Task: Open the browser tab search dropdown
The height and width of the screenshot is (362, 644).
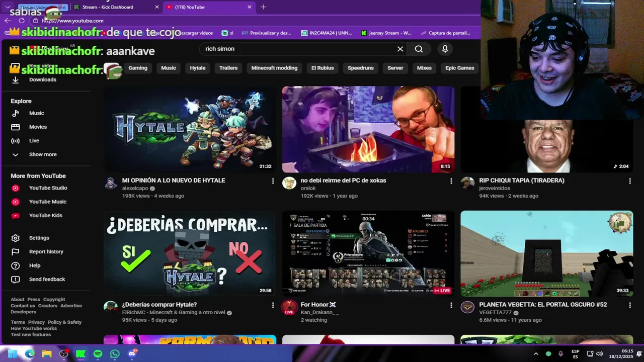Action: [x=8, y=7]
